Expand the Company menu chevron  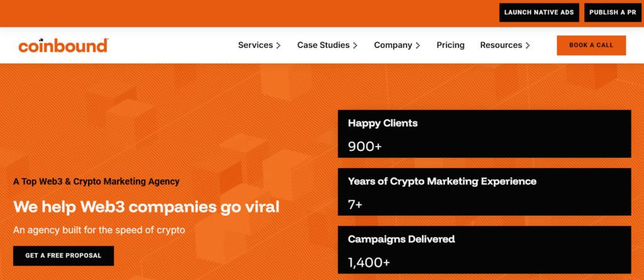[x=418, y=45]
